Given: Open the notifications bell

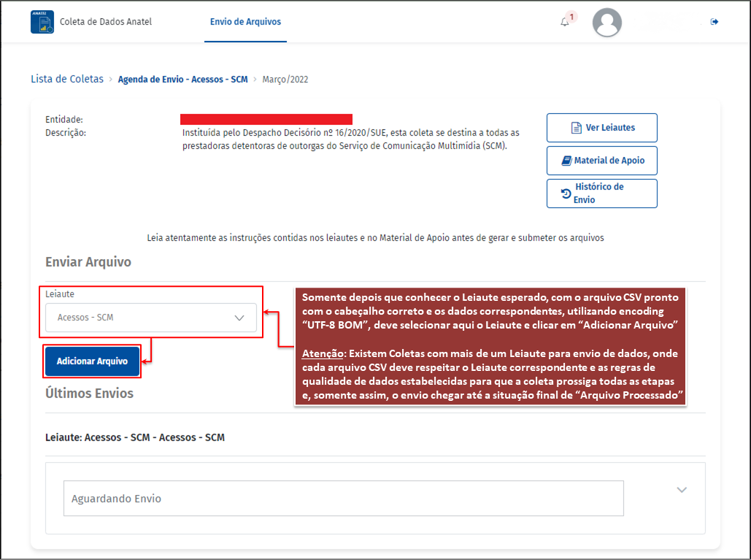Looking at the screenshot, I should pyautogui.click(x=564, y=22).
